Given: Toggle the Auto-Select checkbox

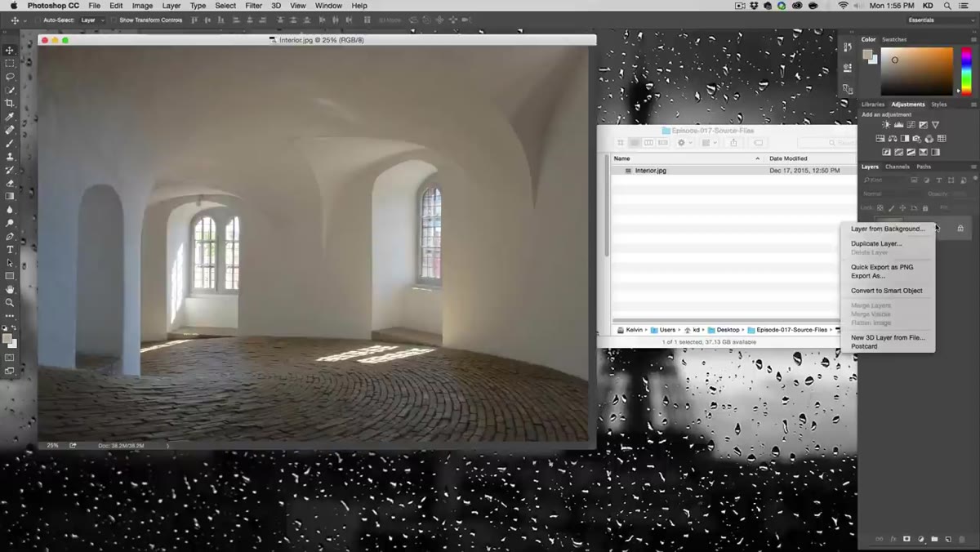Looking at the screenshot, I should coord(39,20).
